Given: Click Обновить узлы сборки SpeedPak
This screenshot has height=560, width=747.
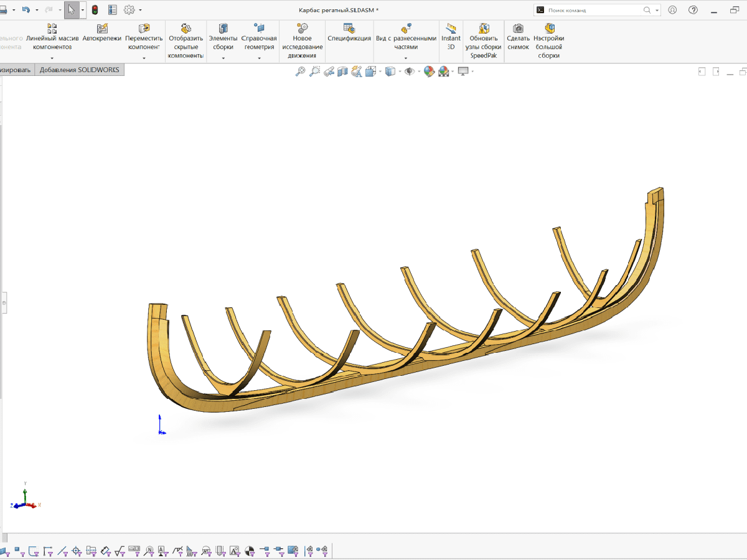Looking at the screenshot, I should click(484, 41).
